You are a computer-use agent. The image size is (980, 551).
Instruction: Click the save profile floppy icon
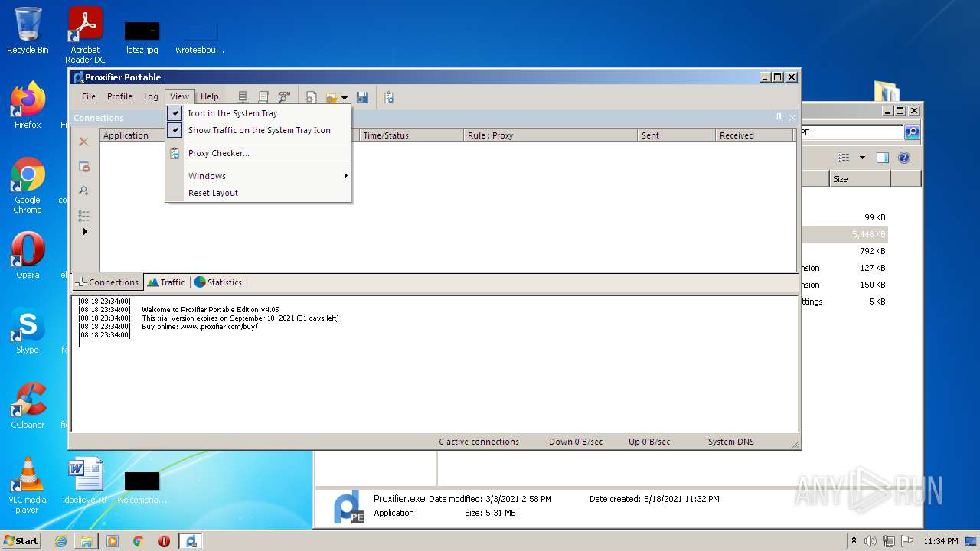pos(363,97)
